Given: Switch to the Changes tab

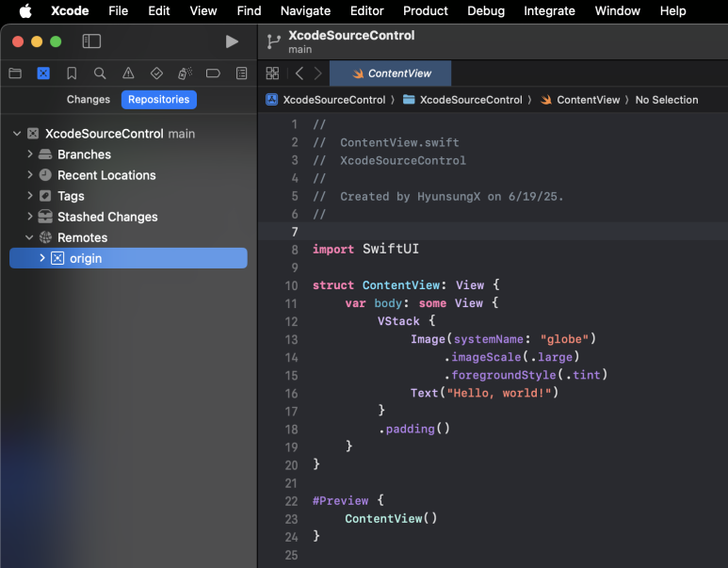Looking at the screenshot, I should pyautogui.click(x=89, y=100).
